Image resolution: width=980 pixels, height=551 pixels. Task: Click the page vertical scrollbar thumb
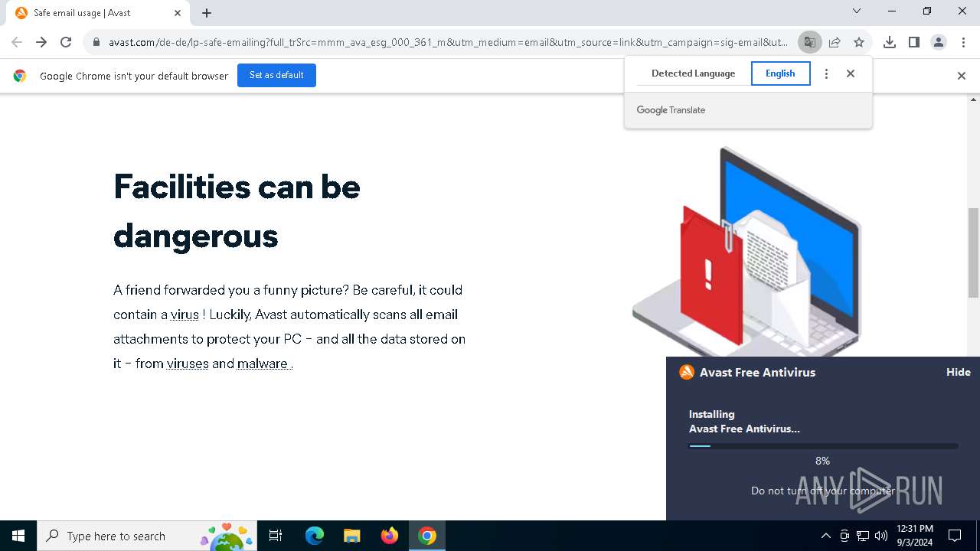974,253
